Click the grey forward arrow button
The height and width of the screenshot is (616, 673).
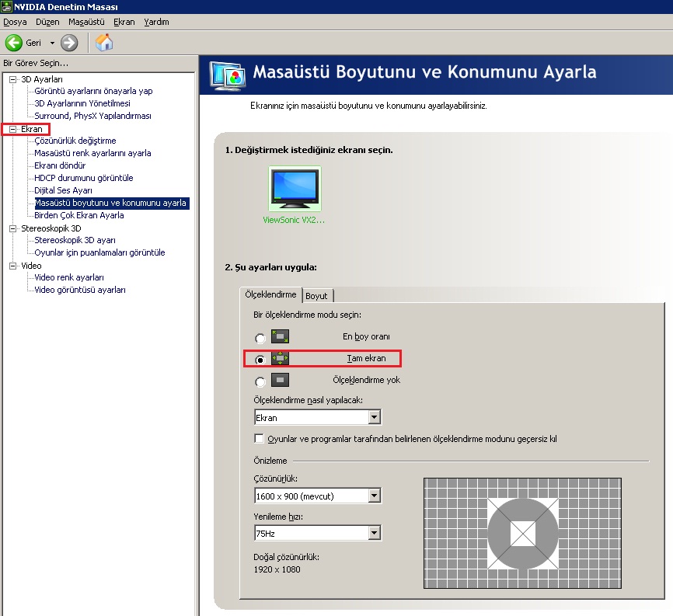coord(69,43)
